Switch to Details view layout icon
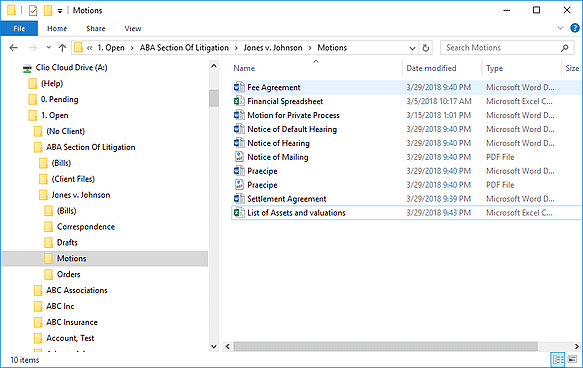 tap(558, 359)
